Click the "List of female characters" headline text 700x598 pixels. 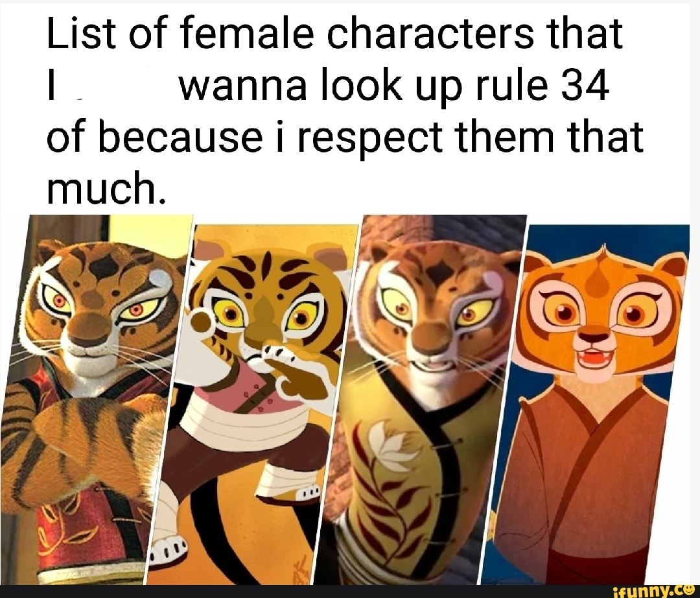(290, 34)
